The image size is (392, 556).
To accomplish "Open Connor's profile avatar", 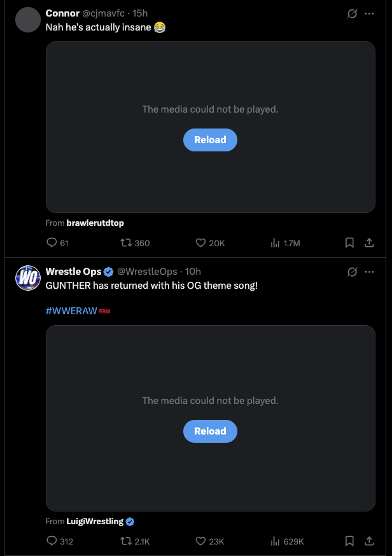I will coord(27,20).
